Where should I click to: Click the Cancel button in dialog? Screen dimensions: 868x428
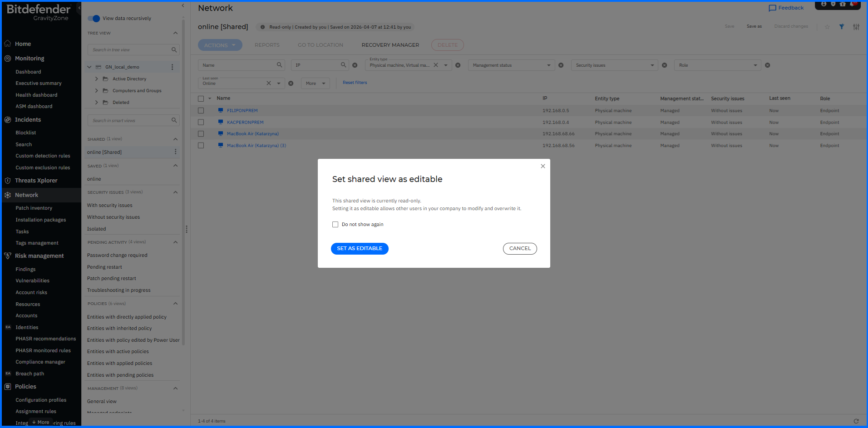click(x=519, y=249)
